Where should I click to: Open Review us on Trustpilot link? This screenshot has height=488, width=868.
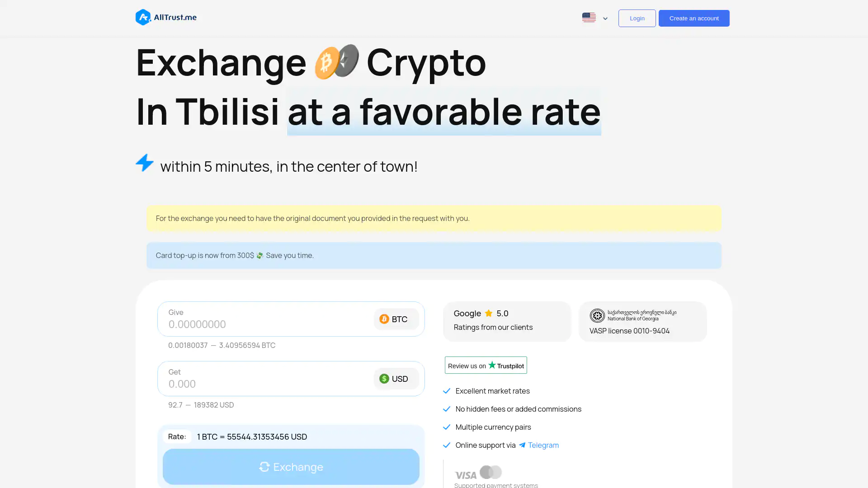[486, 365]
